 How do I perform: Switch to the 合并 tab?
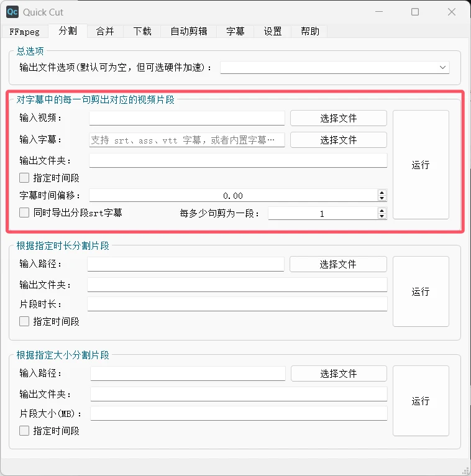point(105,31)
